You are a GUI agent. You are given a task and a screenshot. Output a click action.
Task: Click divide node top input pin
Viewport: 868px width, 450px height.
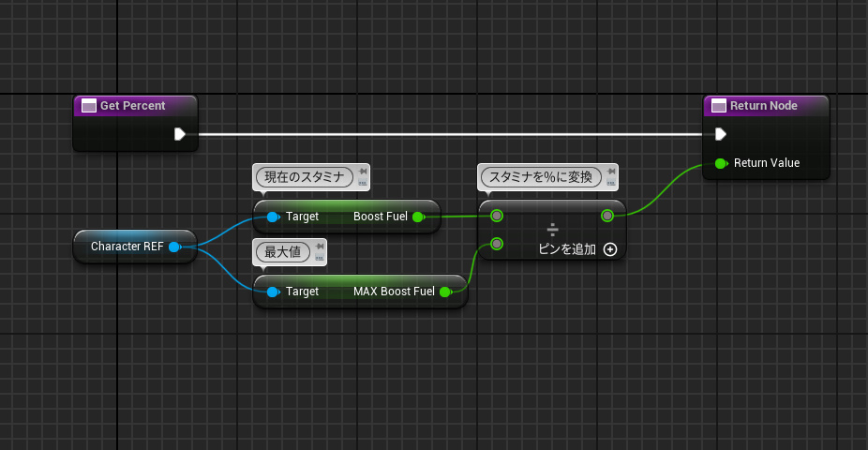(x=497, y=216)
